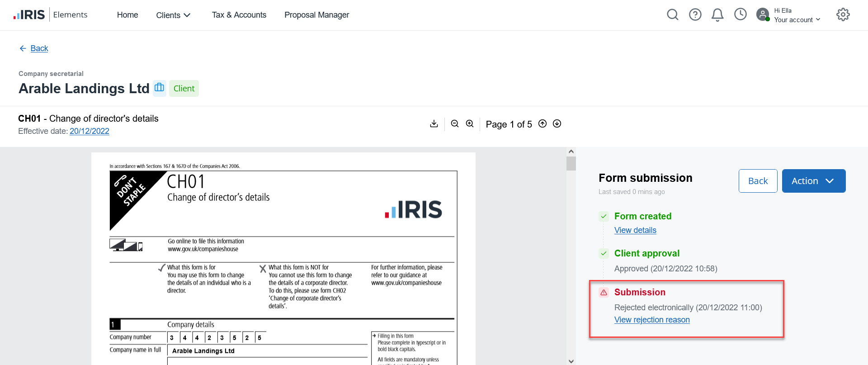The height and width of the screenshot is (365, 868).
Task: Open the help question mark icon
Action: (x=695, y=15)
